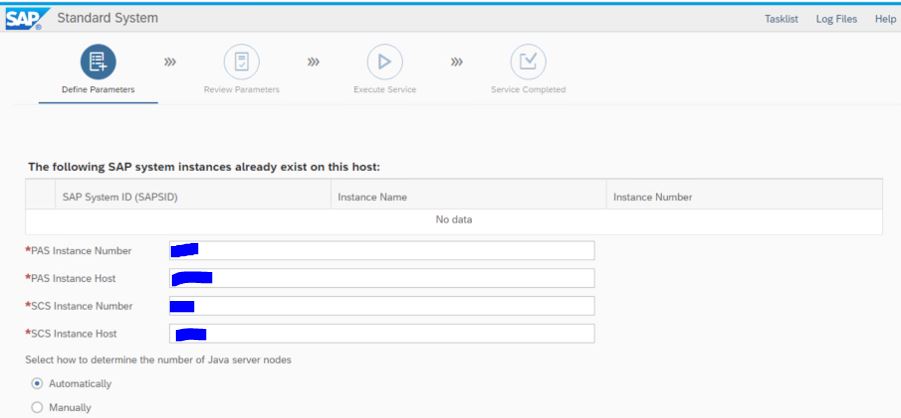Select the Define Parameters step icon
Viewport: 901px width, 418px height.
(x=98, y=62)
